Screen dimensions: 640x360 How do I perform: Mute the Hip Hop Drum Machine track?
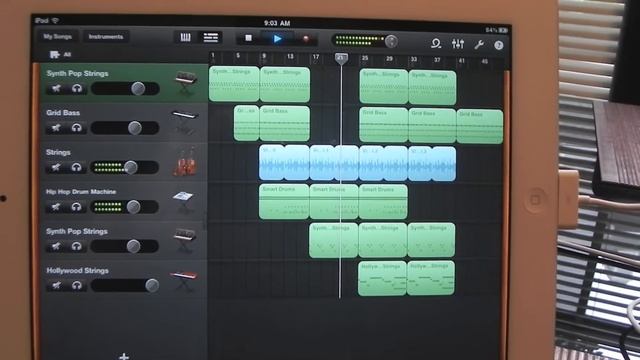pos(56,207)
